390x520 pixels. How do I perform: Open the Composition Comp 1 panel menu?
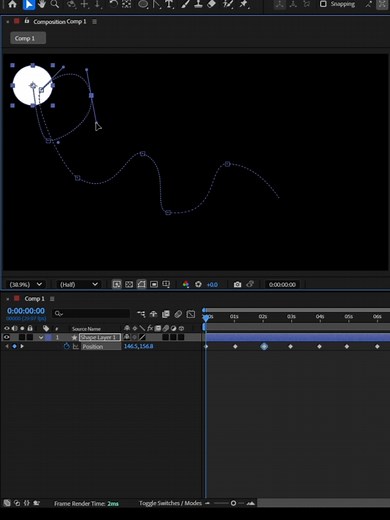coord(95,22)
